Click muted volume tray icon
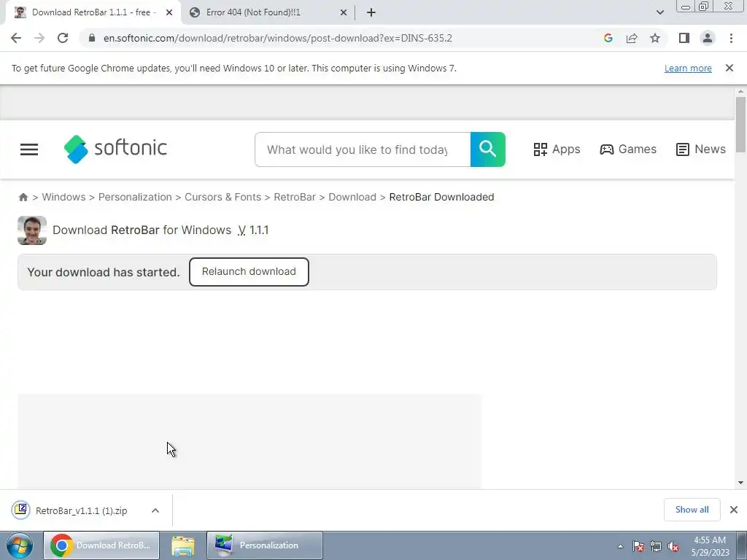 click(673, 547)
